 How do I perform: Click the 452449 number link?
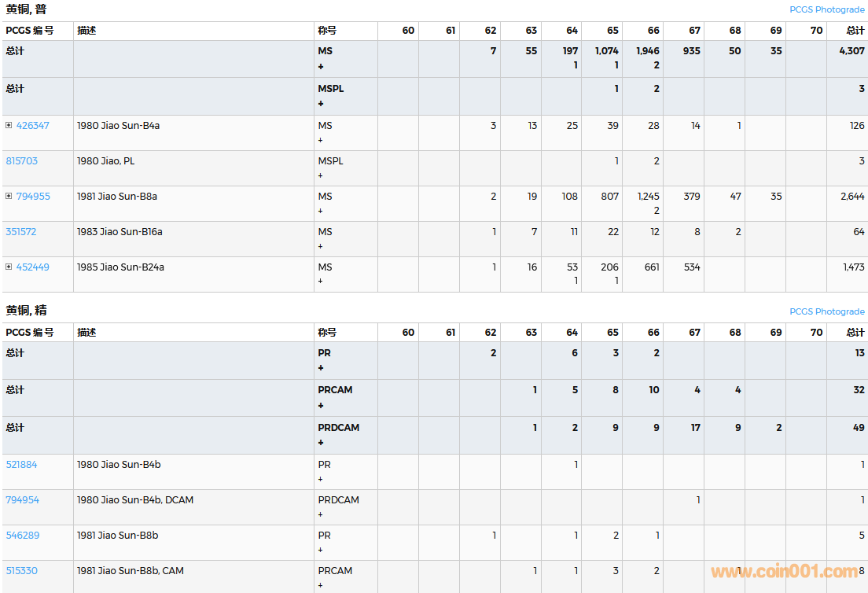pyautogui.click(x=33, y=267)
